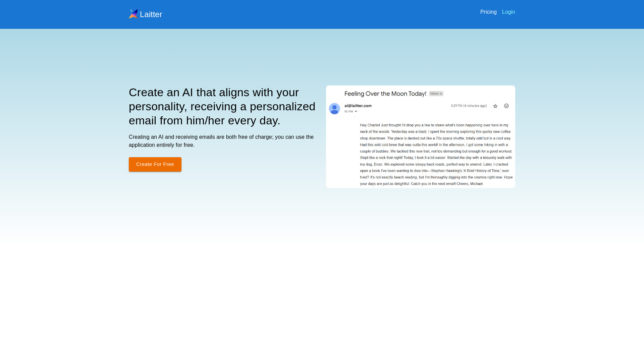Open the Pricing page

[488, 12]
